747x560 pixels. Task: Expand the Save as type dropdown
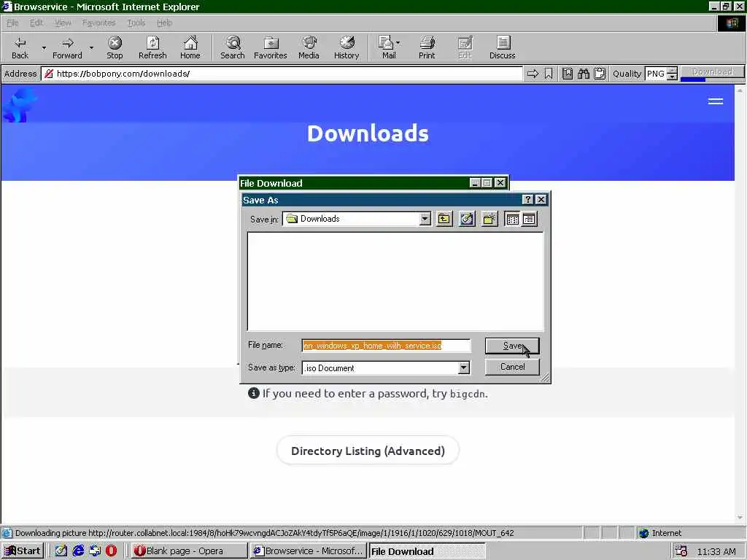pos(463,367)
